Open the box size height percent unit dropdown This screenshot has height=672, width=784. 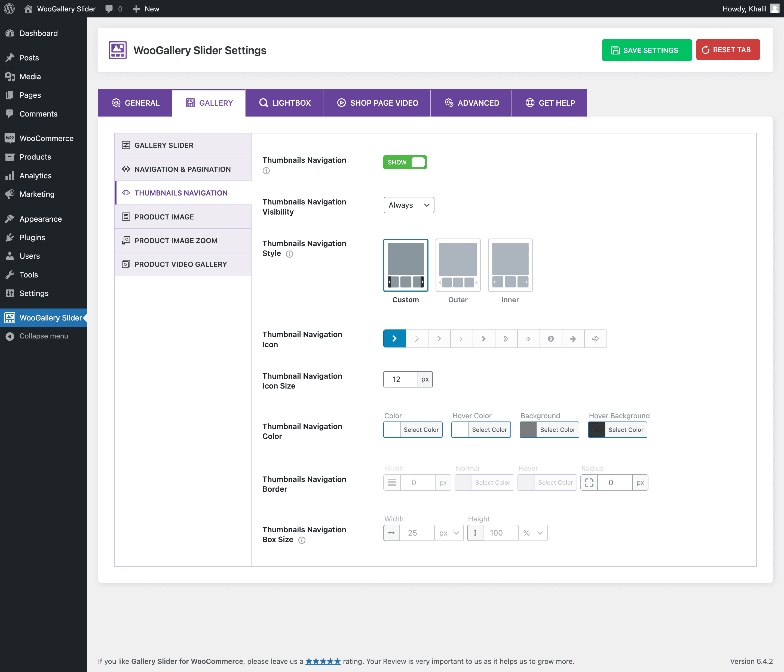pos(533,533)
